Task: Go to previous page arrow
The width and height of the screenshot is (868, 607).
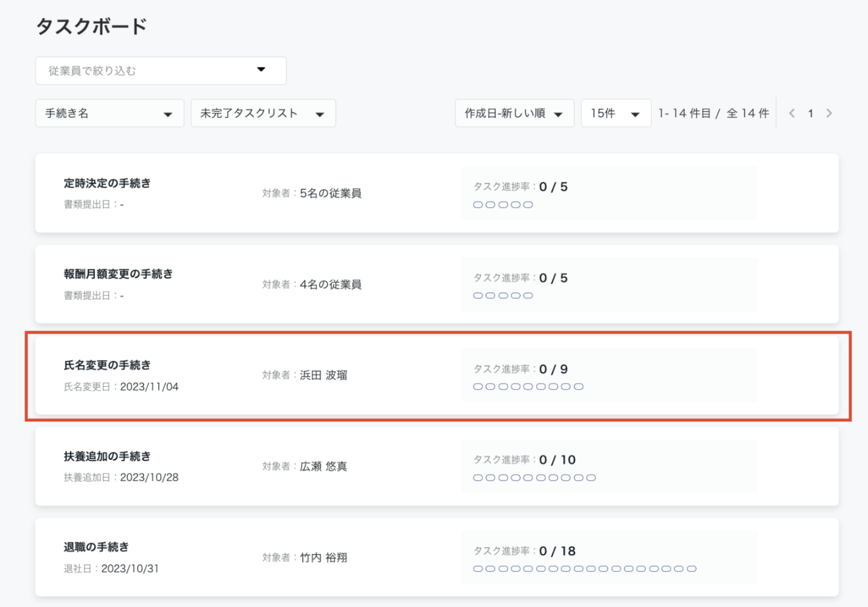Action: pyautogui.click(x=792, y=113)
